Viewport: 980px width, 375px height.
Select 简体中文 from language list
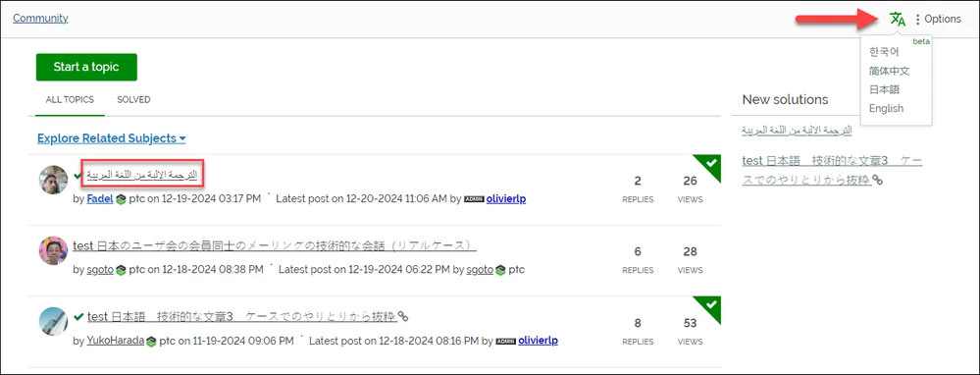(889, 71)
